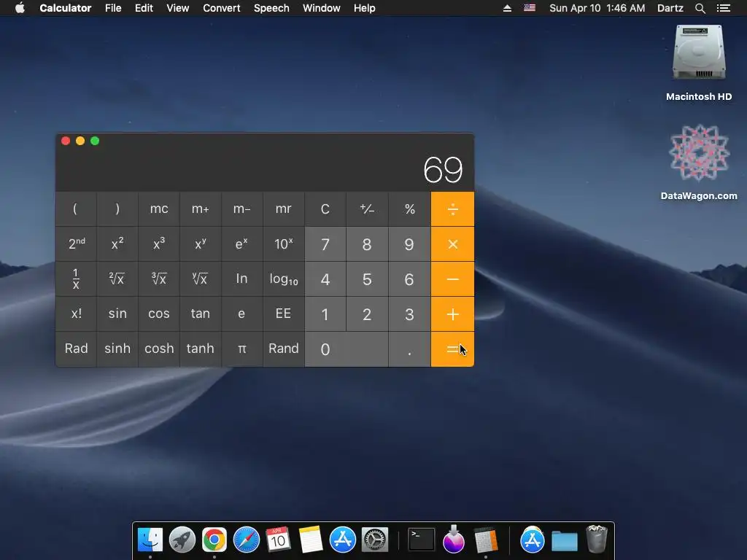The height and width of the screenshot is (560, 747).
Task: Open the Edit menu
Action: click(x=144, y=8)
